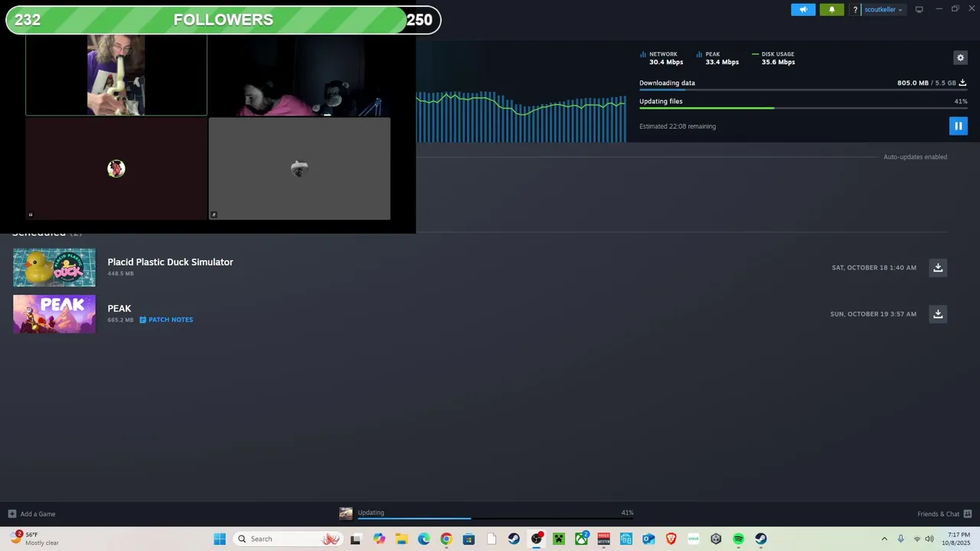Select the PEAK game title in the queue
Screen dimensions: 980x551
[x=119, y=308]
